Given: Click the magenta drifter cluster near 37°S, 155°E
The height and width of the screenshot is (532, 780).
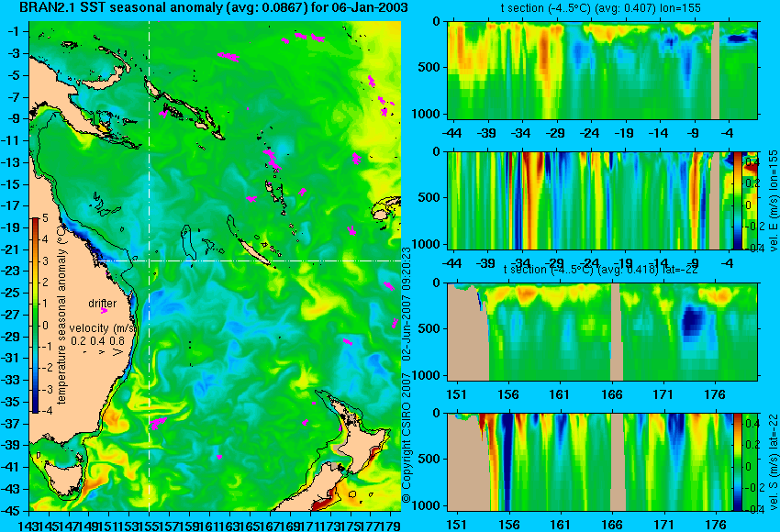Looking at the screenshot, I should pos(157,424).
